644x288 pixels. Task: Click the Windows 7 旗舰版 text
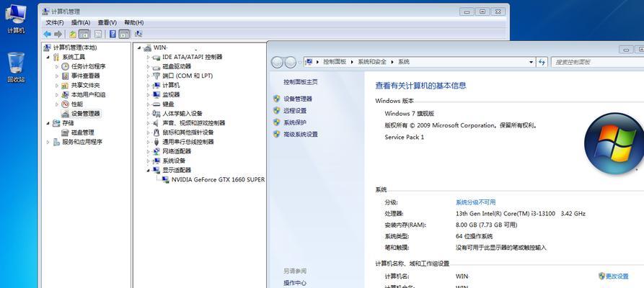[x=409, y=114]
